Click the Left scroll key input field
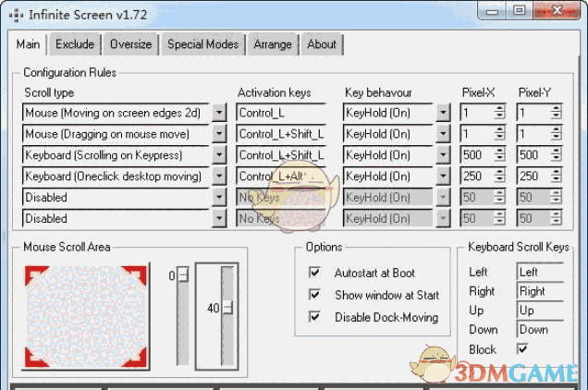 (539, 273)
